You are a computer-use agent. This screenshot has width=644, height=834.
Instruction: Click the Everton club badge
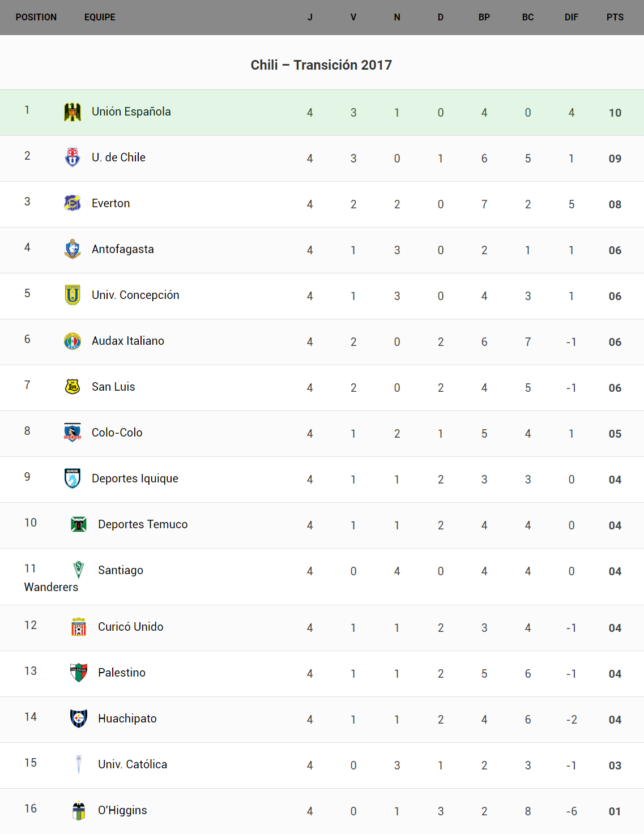click(x=72, y=203)
